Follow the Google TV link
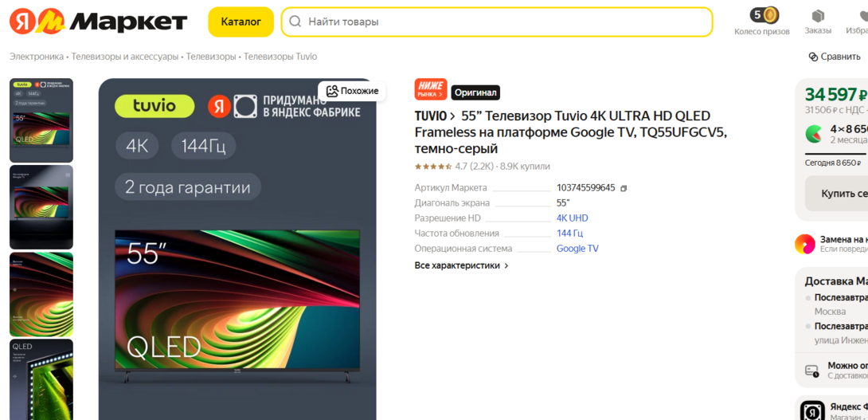This screenshot has height=420, width=868. tap(577, 249)
